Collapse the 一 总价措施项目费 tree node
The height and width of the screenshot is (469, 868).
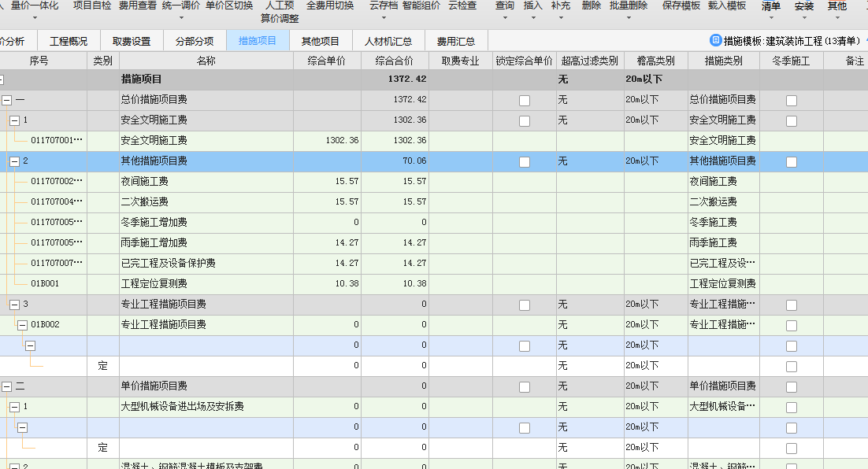tap(6, 100)
